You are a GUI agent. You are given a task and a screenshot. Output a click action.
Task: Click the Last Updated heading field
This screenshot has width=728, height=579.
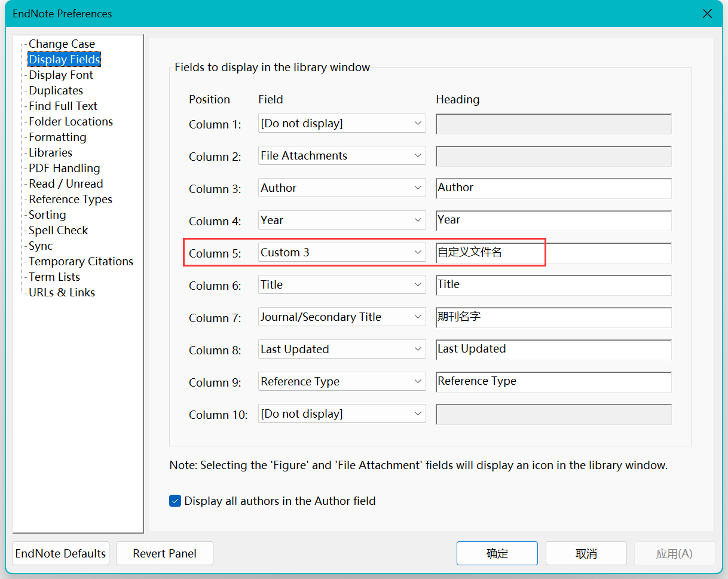[553, 350]
